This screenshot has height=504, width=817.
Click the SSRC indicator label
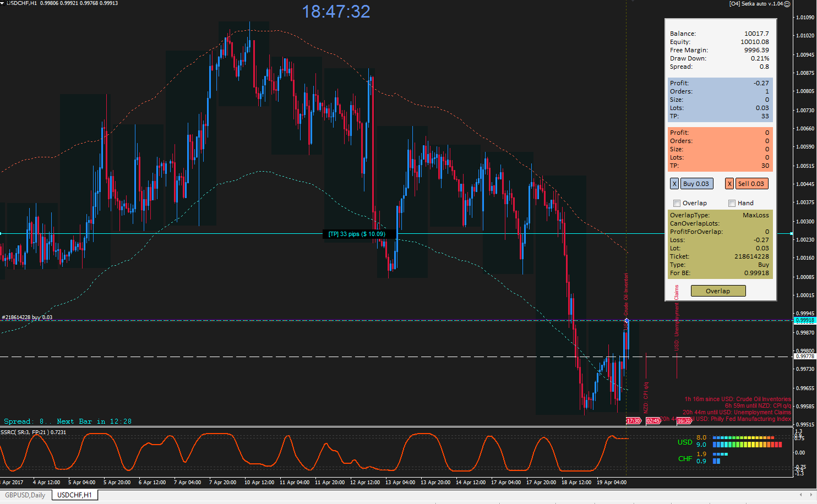(x=33, y=432)
